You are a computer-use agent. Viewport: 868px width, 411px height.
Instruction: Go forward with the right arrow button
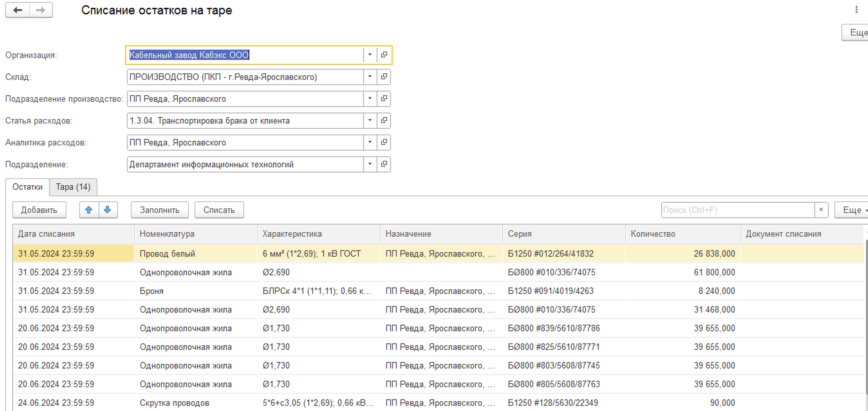41,10
